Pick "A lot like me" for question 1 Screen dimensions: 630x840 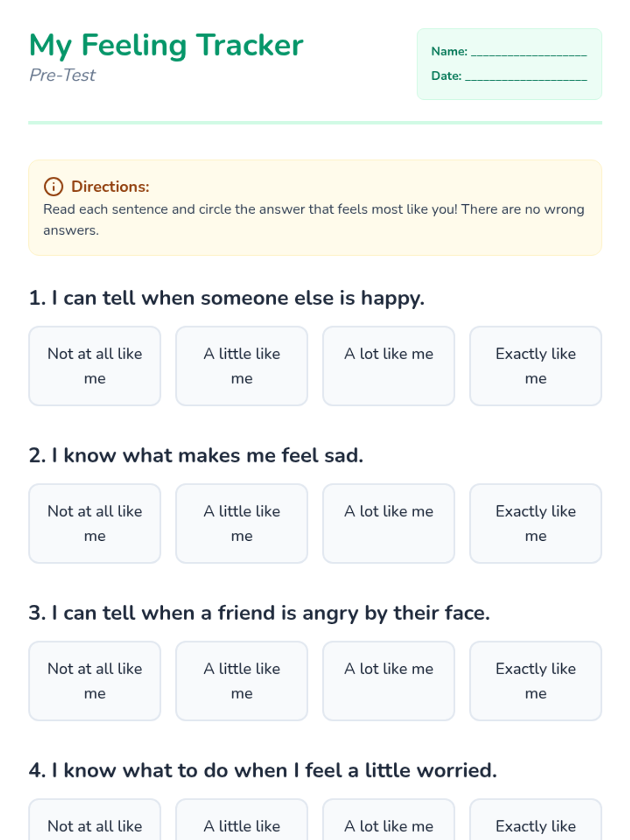(388, 366)
